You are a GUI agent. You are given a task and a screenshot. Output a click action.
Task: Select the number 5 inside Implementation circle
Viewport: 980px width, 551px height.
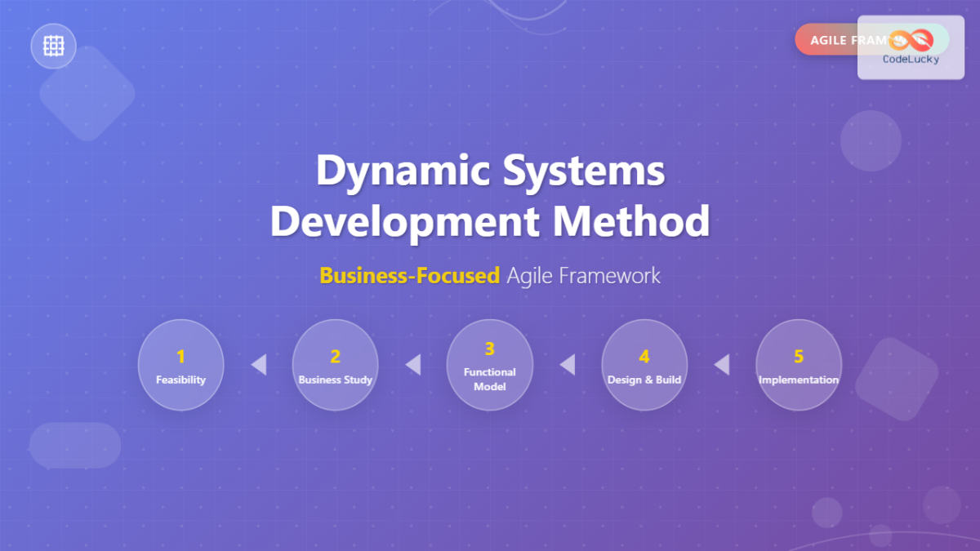click(799, 356)
